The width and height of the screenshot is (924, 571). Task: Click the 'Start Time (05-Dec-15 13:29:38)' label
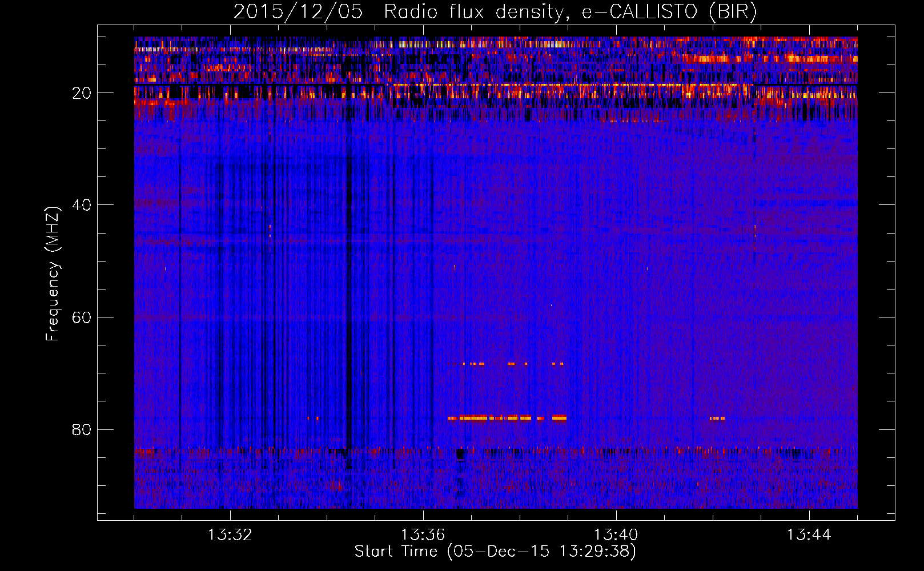pos(495,552)
